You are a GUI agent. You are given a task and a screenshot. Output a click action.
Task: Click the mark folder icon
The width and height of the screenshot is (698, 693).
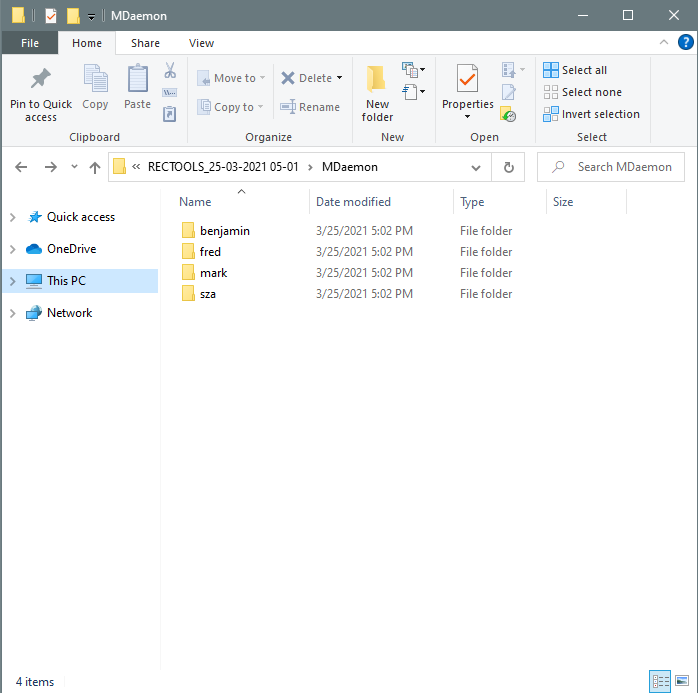tap(188, 272)
